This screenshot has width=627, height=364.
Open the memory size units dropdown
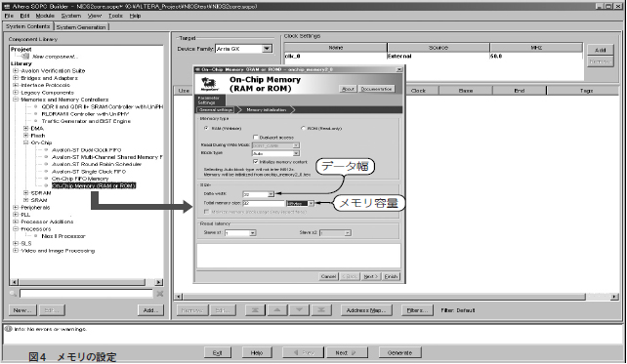click(312, 203)
